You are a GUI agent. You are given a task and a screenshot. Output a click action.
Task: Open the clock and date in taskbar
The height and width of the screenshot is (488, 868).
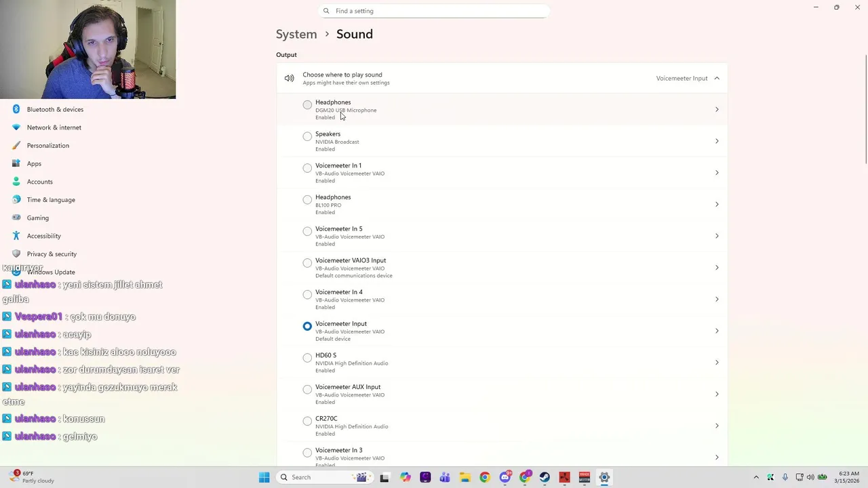click(846, 477)
